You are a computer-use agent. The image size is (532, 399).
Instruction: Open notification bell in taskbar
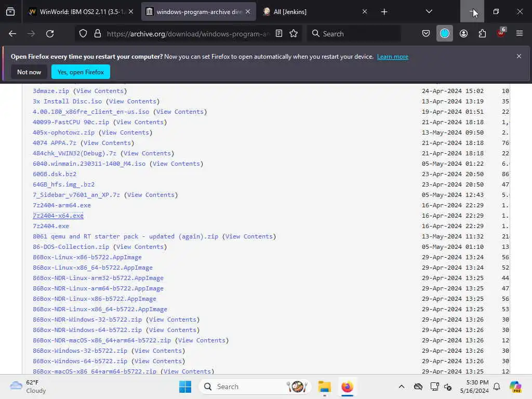(497, 387)
